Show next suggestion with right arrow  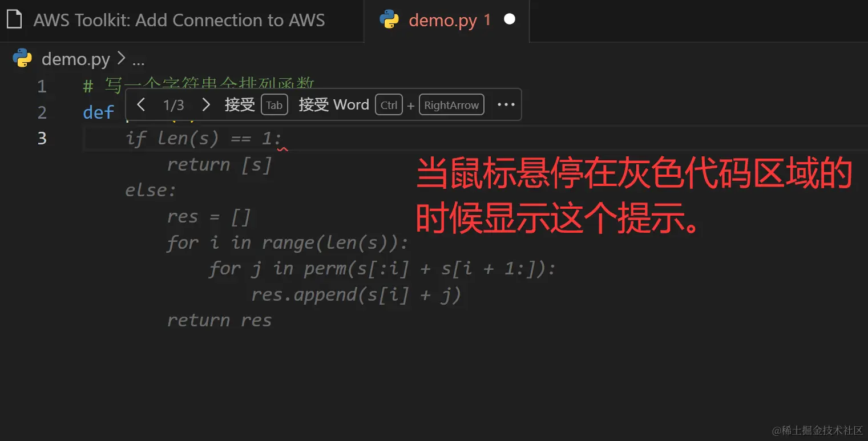coord(207,105)
